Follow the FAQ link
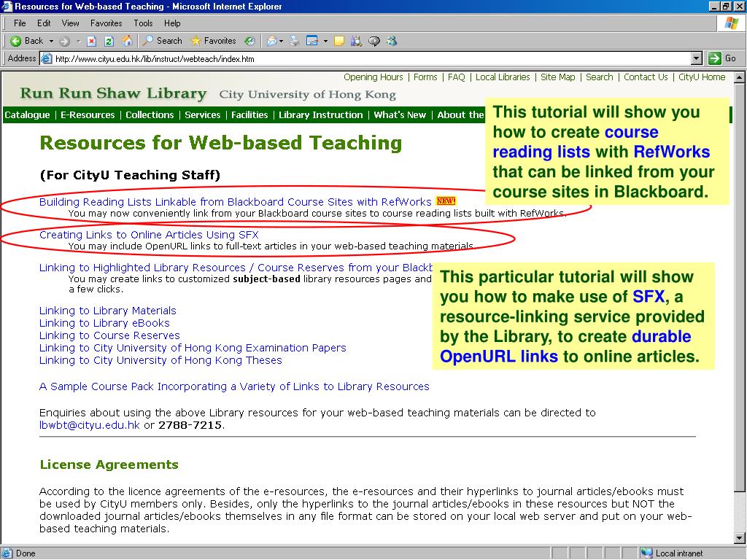Image resolution: width=747 pixels, height=560 pixels. [457, 77]
